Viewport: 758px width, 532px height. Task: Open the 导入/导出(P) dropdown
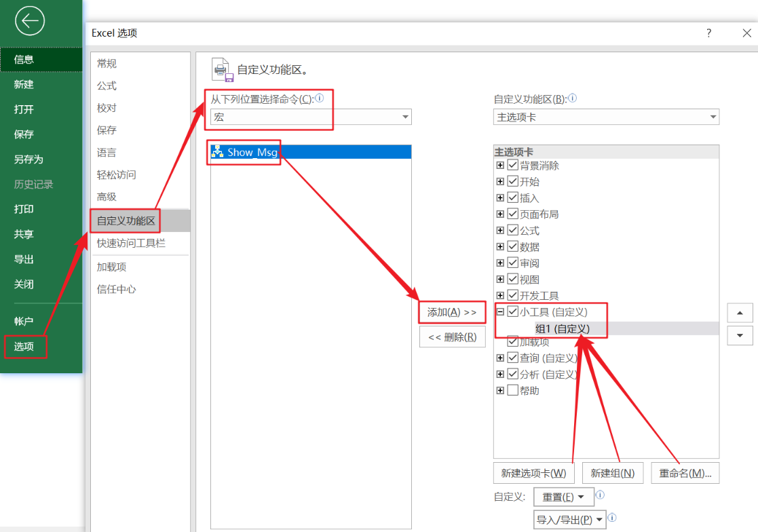point(569,520)
